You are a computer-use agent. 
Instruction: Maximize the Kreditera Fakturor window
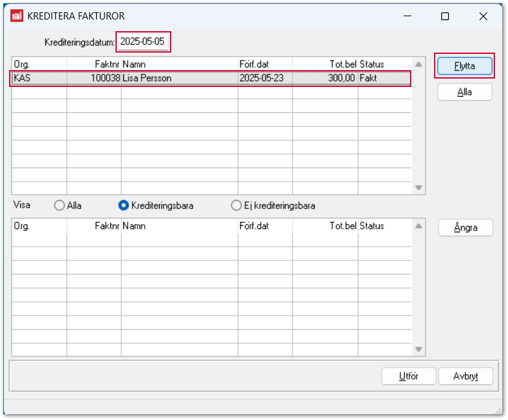pos(445,16)
